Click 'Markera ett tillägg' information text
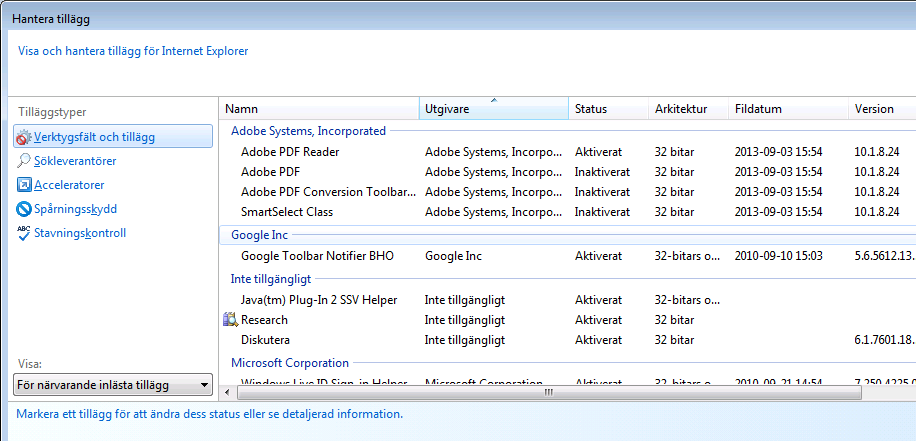 click(209, 415)
